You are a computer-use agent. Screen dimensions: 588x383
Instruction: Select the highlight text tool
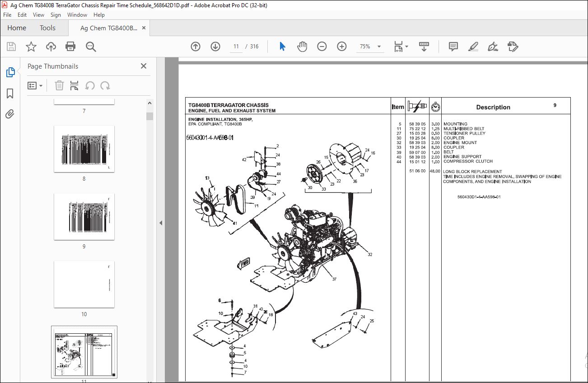tap(473, 47)
